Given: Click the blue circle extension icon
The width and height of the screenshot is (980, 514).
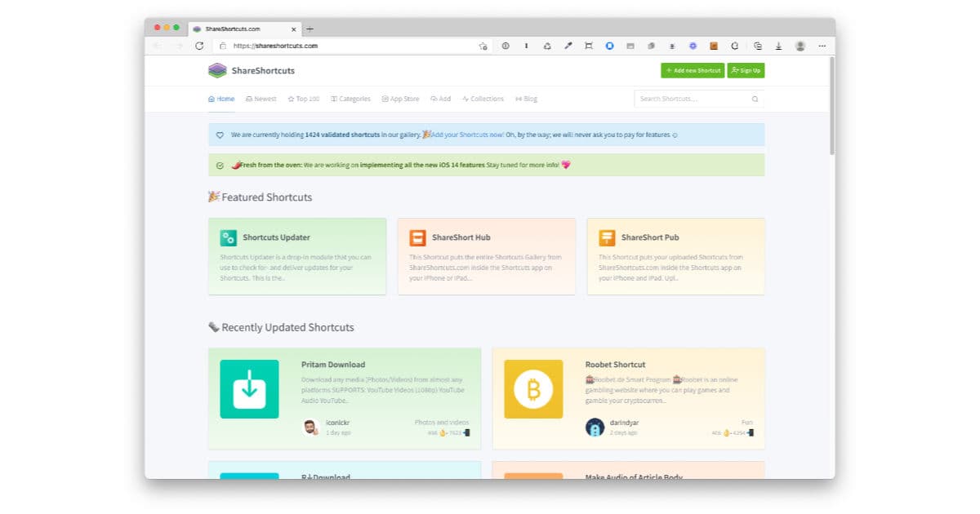Looking at the screenshot, I should [x=609, y=46].
